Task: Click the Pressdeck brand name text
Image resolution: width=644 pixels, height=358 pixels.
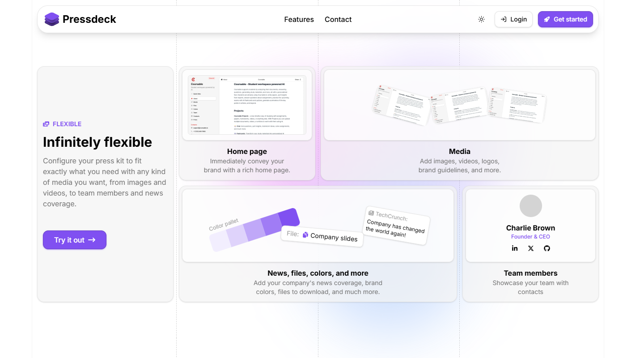Action: coord(89,19)
